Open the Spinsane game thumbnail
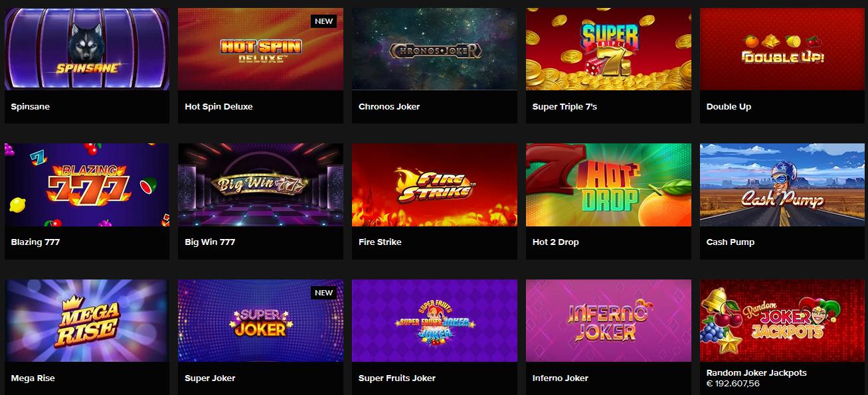The height and width of the screenshot is (395, 868). tap(87, 49)
